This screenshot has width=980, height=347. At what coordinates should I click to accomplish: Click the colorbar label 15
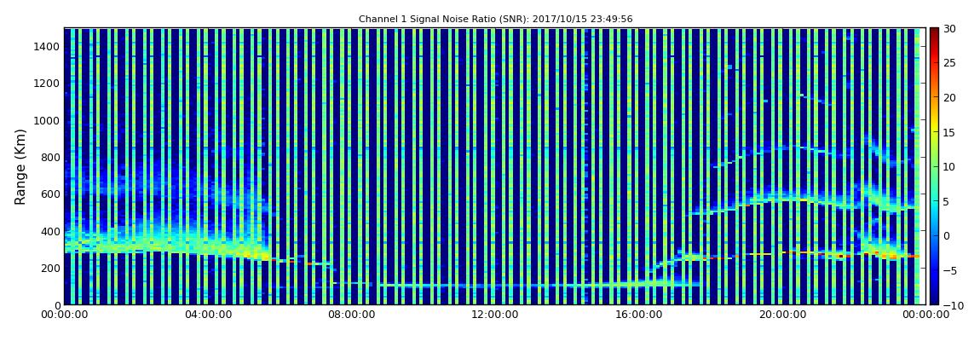coord(949,132)
